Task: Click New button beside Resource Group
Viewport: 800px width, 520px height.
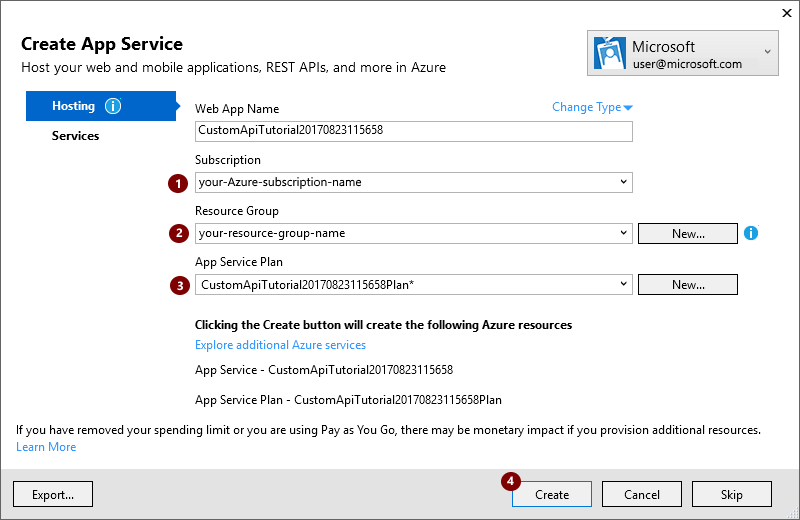Action: pyautogui.click(x=688, y=233)
